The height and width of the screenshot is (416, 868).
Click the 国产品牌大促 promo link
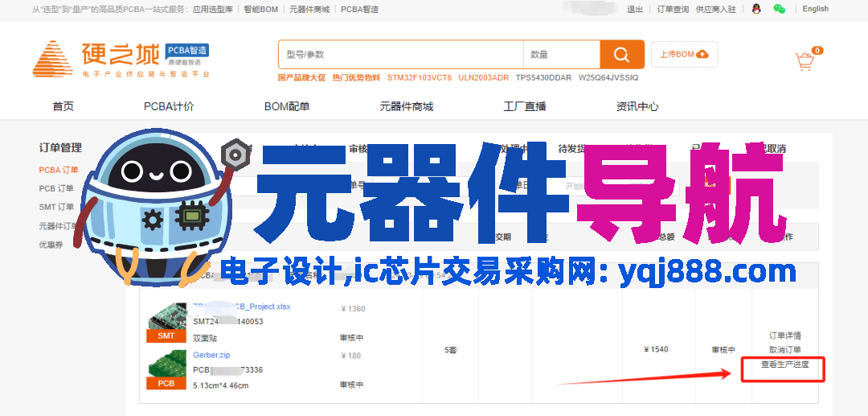[301, 77]
